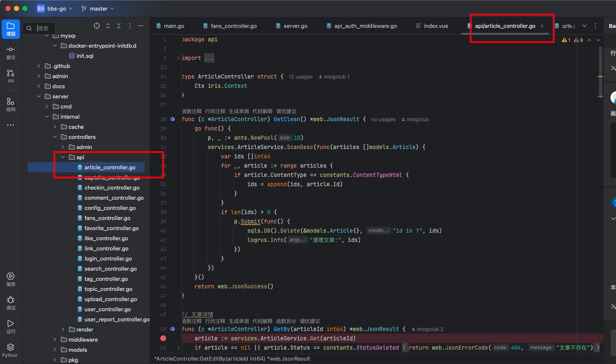Open the 服务 (Services) tool window
Screen dimensions: 616x364
click(11, 279)
